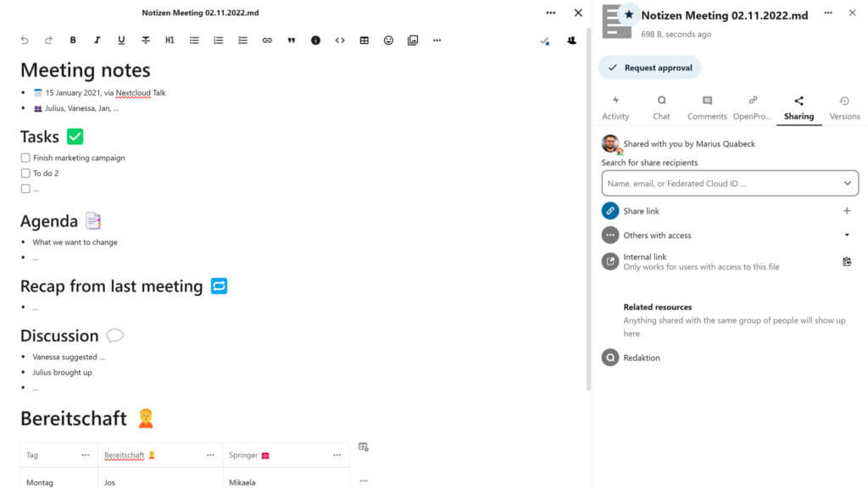Check the Finish marketing campaign task
This screenshot has height=488, width=868.
25,158
